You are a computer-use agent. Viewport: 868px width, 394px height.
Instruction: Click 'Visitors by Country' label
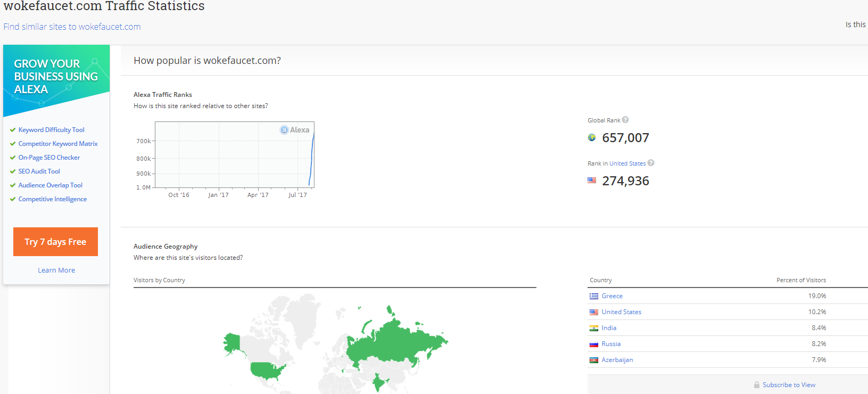pos(159,280)
